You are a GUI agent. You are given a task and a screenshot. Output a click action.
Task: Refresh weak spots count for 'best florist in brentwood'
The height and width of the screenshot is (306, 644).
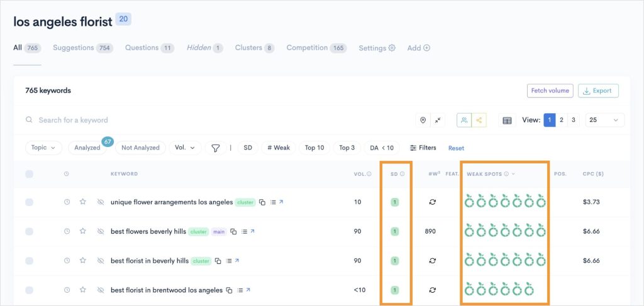[433, 290]
